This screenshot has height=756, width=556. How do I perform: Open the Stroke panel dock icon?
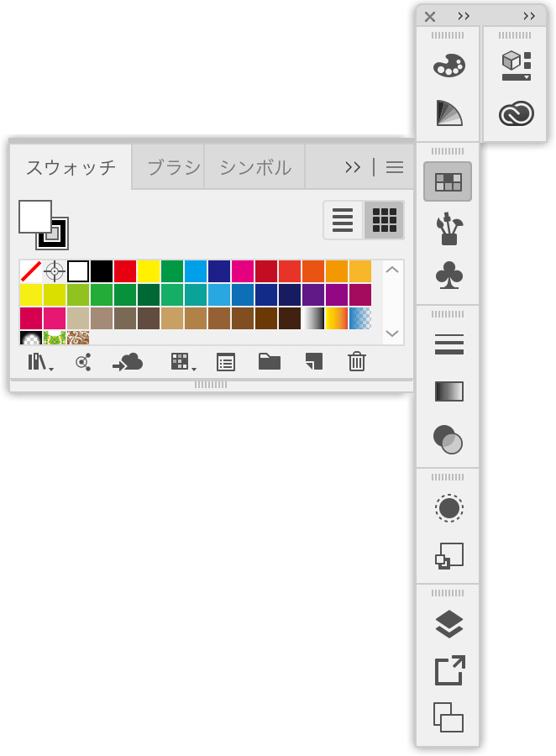tap(448, 344)
